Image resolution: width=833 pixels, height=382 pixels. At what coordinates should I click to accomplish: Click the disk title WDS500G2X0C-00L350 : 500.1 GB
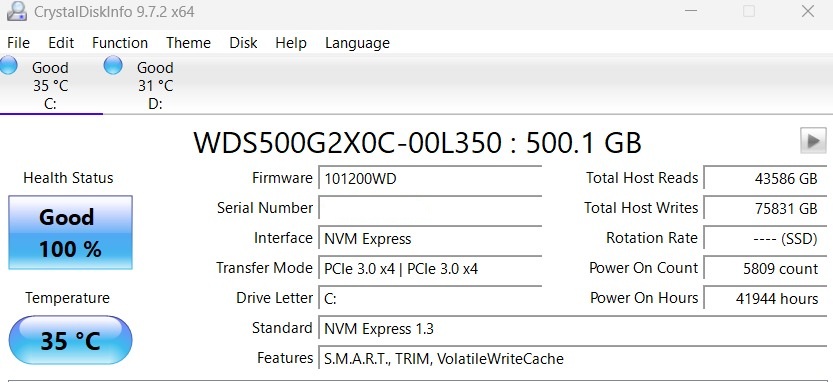[417, 142]
